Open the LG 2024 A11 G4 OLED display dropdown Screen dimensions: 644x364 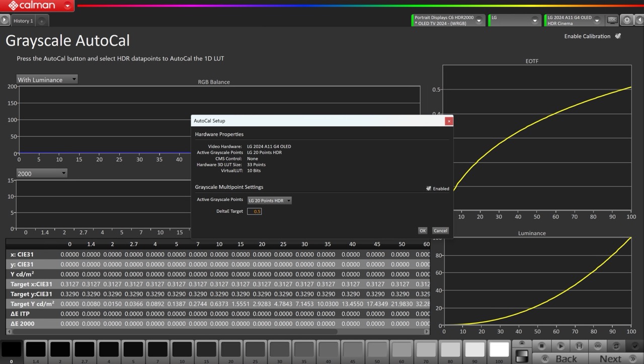click(x=597, y=21)
